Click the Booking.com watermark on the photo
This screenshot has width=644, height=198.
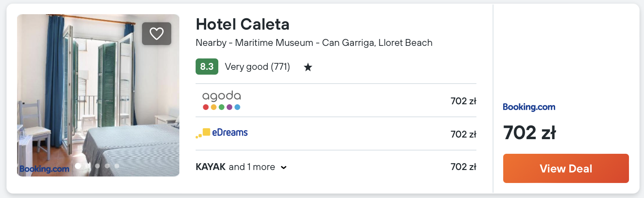[44, 169]
